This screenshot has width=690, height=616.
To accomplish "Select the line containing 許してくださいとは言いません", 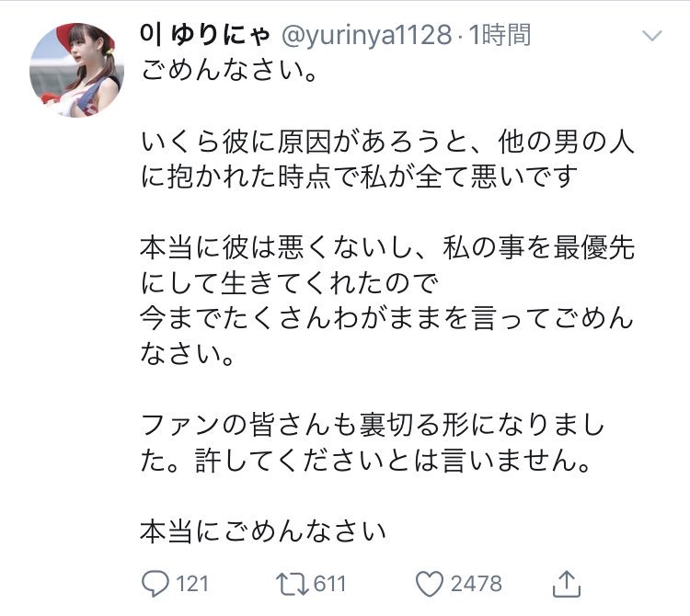I will tap(365, 461).
